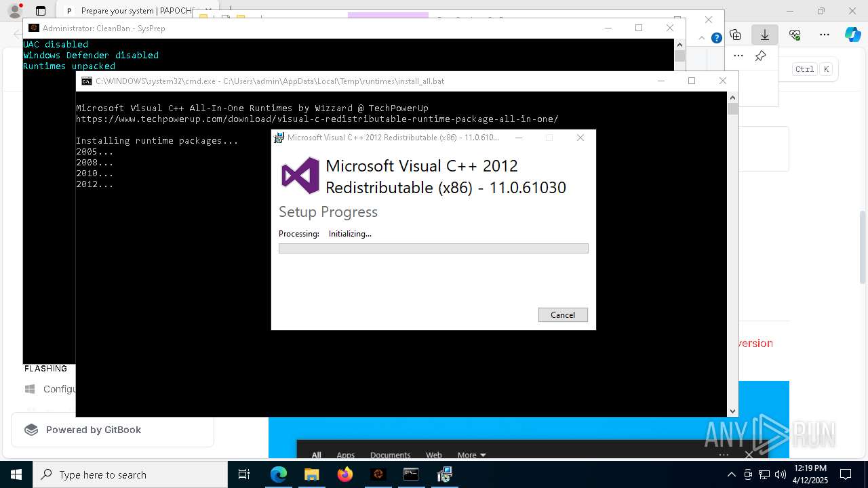Open Task View on the taskbar

tap(244, 474)
